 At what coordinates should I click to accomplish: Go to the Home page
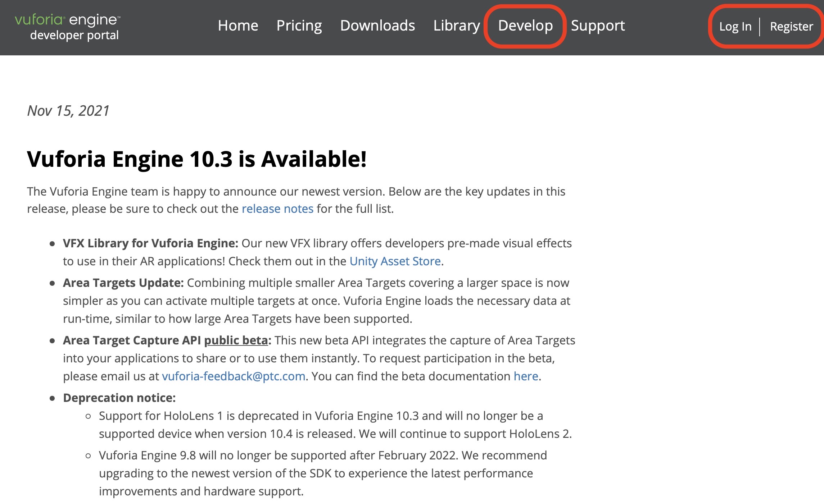[x=238, y=26]
